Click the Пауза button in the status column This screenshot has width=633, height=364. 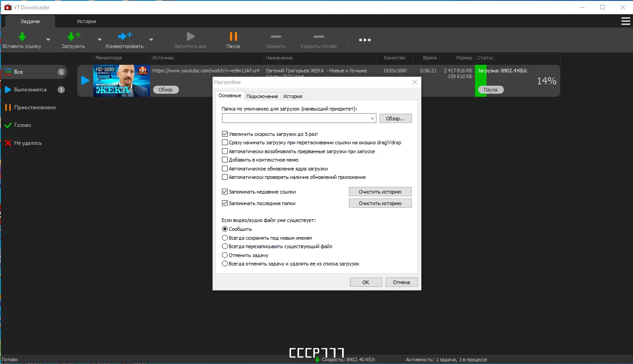click(x=491, y=90)
